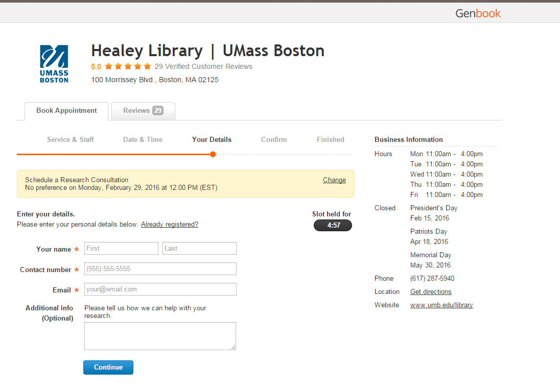
Task: Open the Get directions link
Action: point(431,292)
